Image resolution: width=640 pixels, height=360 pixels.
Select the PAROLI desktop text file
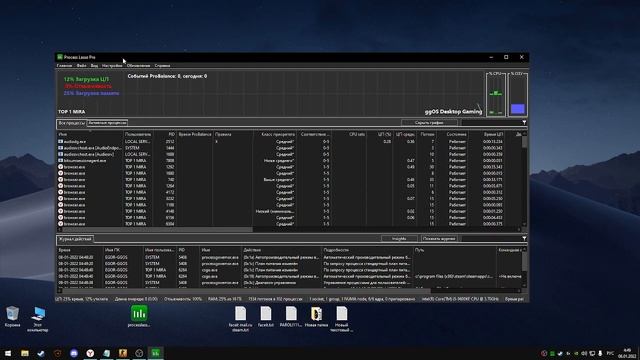pyautogui.click(x=291, y=317)
